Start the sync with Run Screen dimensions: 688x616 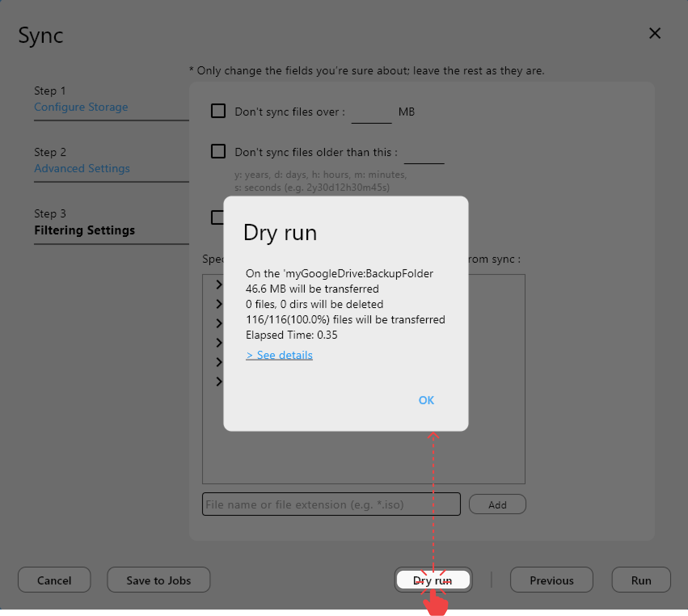[641, 580]
